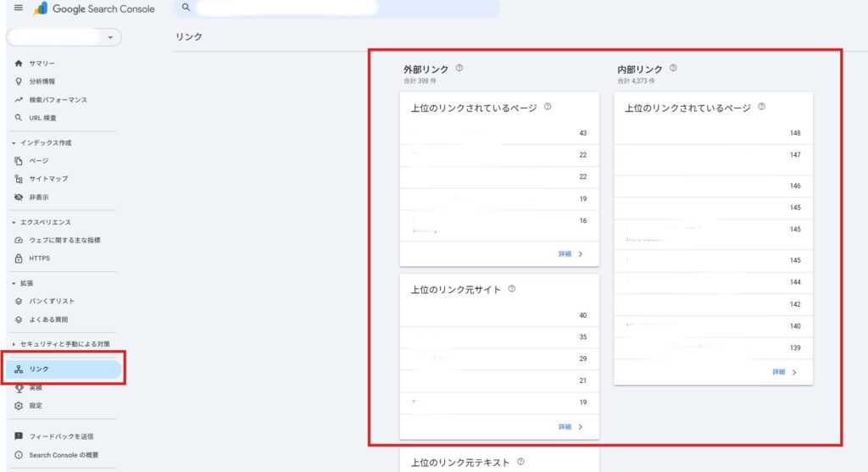Open the hamburger main menu

point(19,8)
